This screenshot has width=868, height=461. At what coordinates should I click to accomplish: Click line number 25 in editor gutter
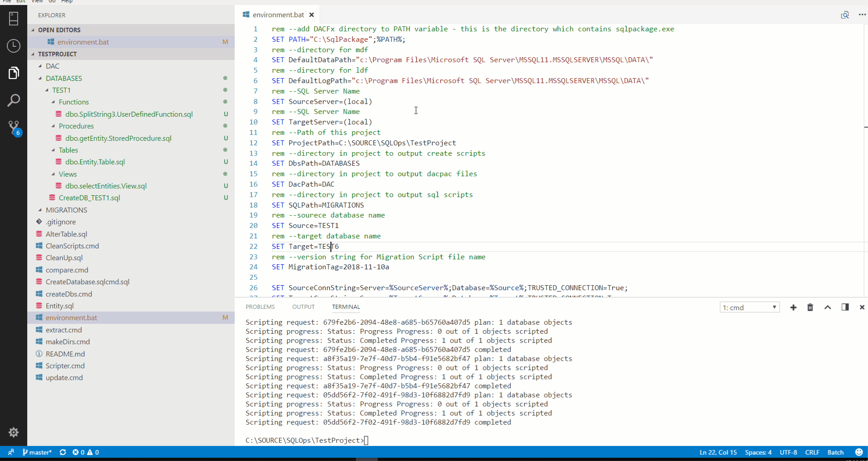pyautogui.click(x=253, y=278)
